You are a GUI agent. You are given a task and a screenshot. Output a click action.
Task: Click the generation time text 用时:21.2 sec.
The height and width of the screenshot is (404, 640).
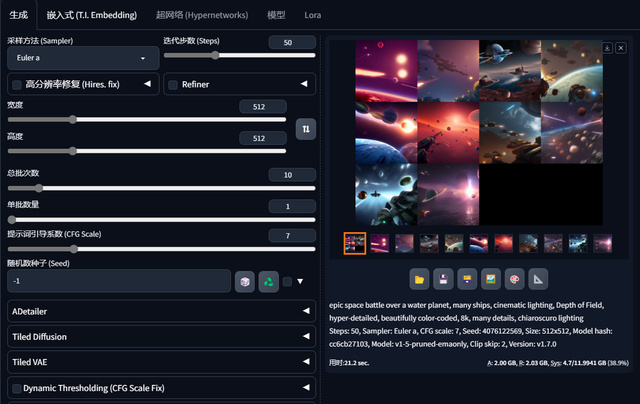point(349,363)
